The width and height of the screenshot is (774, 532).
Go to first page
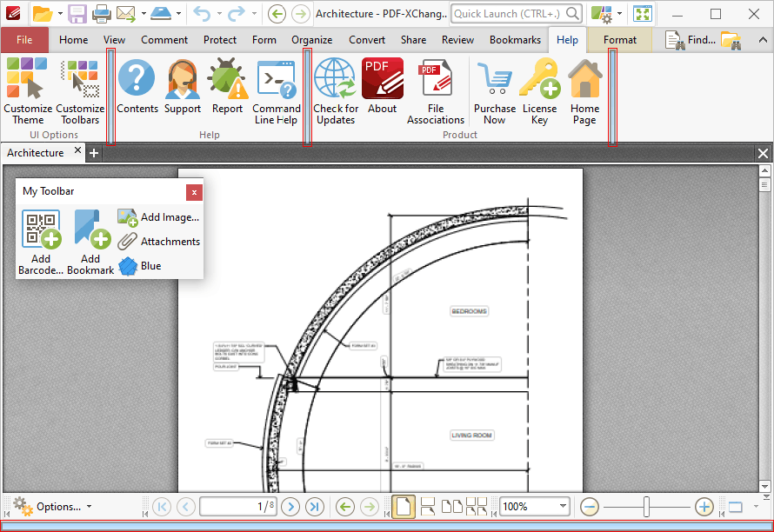pyautogui.click(x=162, y=506)
